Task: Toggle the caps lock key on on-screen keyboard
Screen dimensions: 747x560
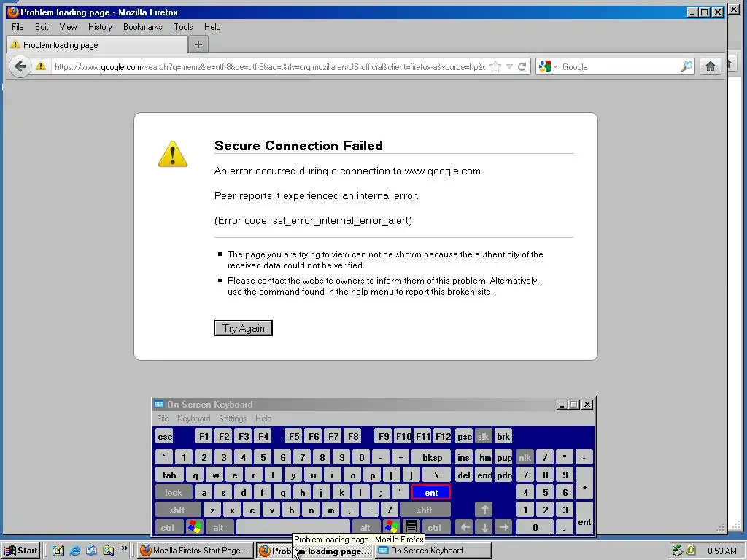Action: point(174,493)
